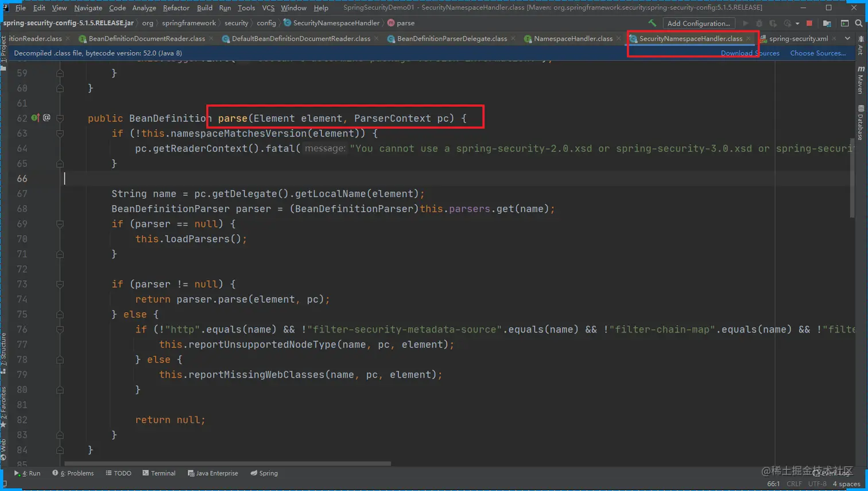Click the 4 spaces indent indicator
This screenshot has height=491, width=868.
[x=846, y=484]
